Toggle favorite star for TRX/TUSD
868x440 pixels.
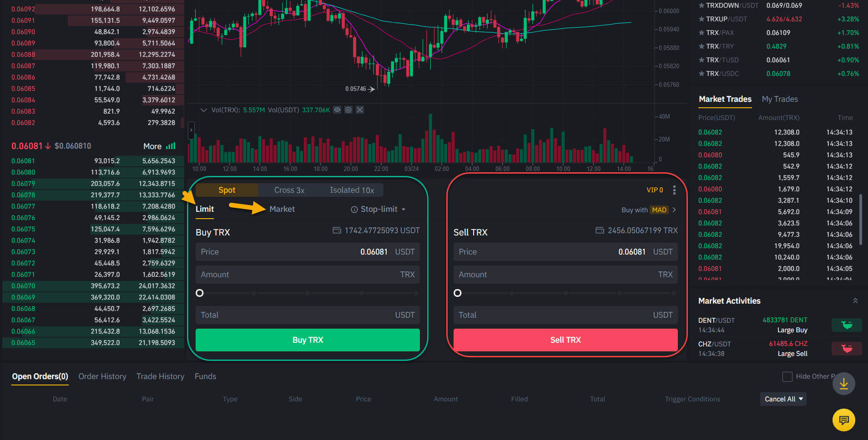(x=701, y=60)
